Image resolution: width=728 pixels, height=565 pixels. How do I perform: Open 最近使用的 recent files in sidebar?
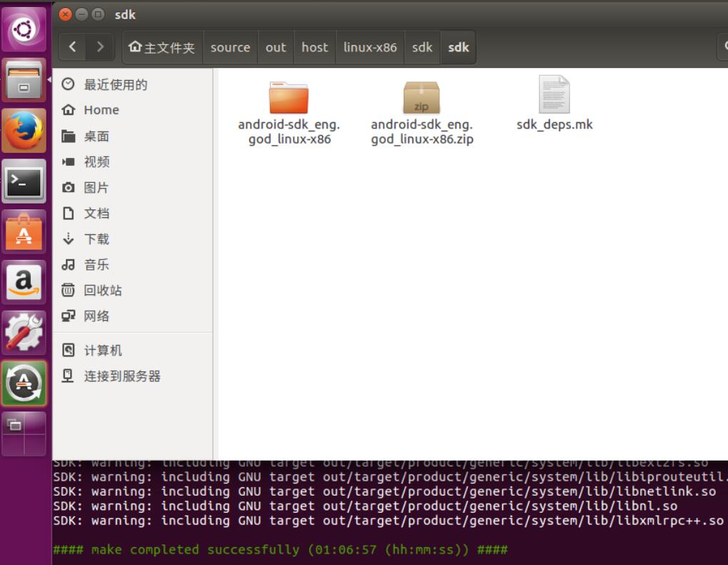tap(133, 84)
